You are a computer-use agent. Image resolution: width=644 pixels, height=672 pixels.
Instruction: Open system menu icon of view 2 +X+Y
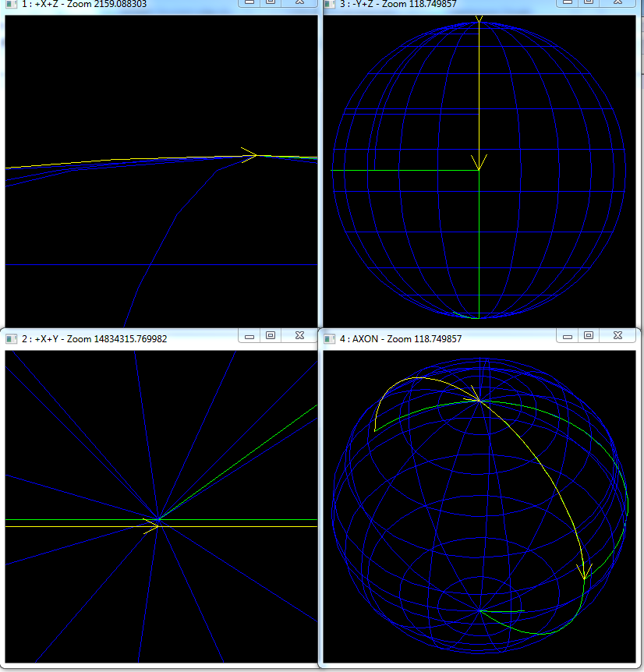[11, 338]
